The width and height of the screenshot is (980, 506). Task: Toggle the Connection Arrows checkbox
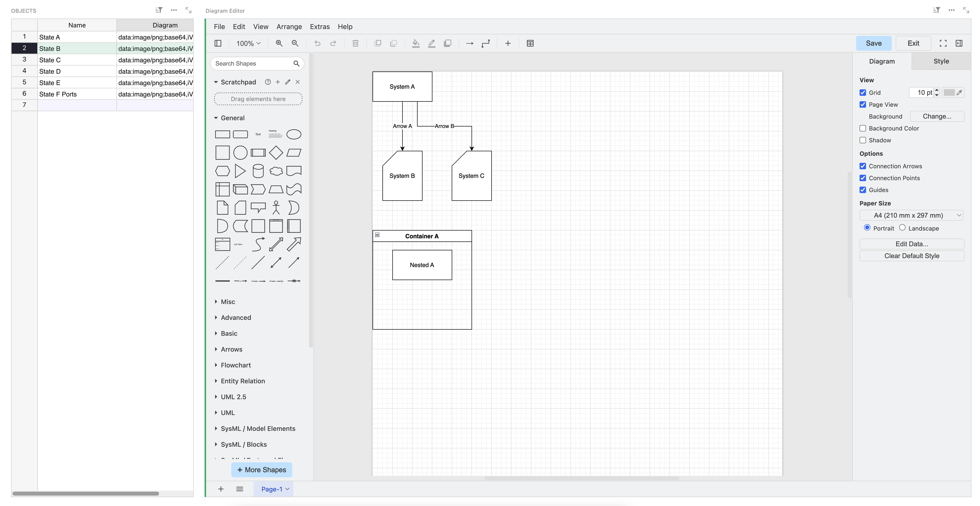click(863, 166)
